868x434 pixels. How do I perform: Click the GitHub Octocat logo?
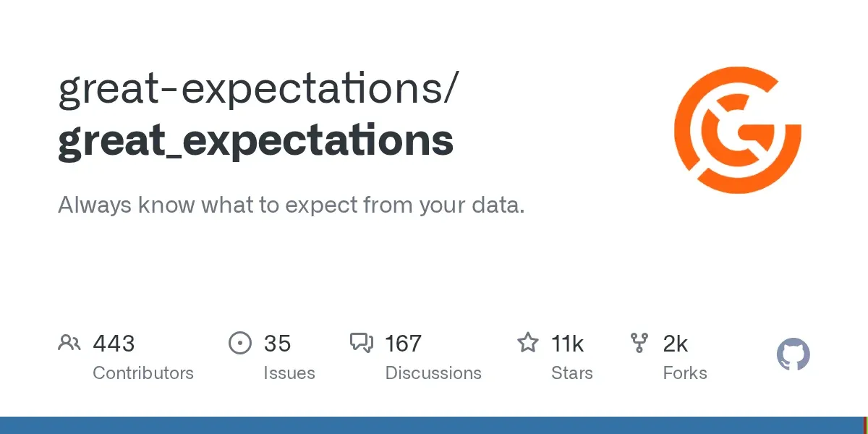click(x=793, y=355)
